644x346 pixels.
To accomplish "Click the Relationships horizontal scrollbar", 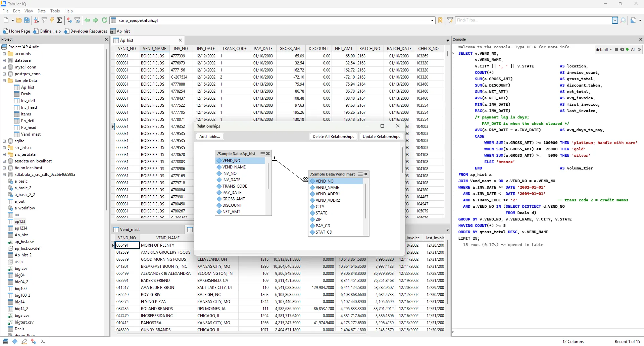I will tap(237, 253).
